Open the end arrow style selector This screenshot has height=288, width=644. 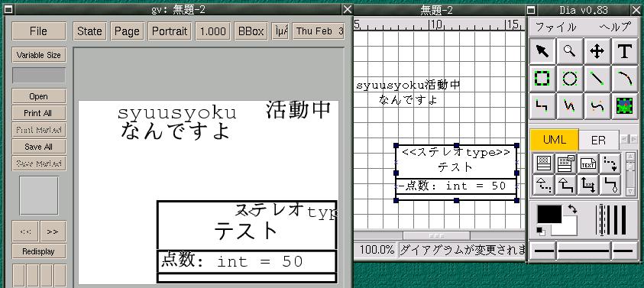[x=625, y=251]
